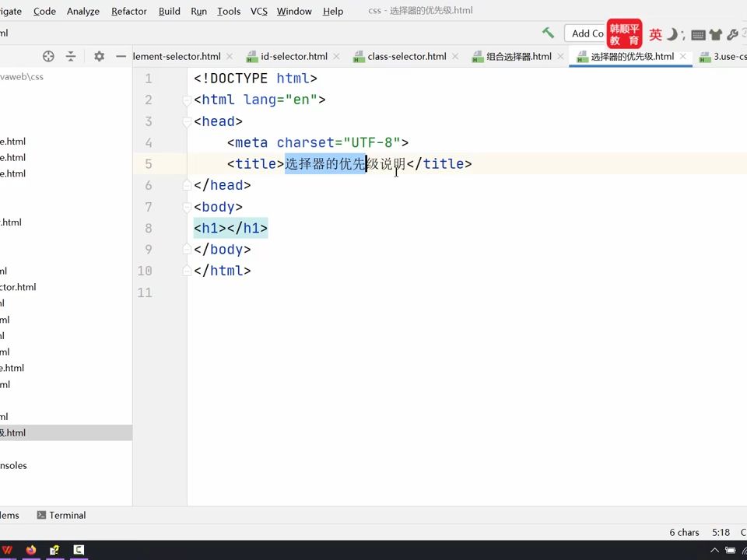Viewport: 747px width, 560px height.
Task: Collapse the body tag fold marker on line 7
Action: [x=187, y=207]
